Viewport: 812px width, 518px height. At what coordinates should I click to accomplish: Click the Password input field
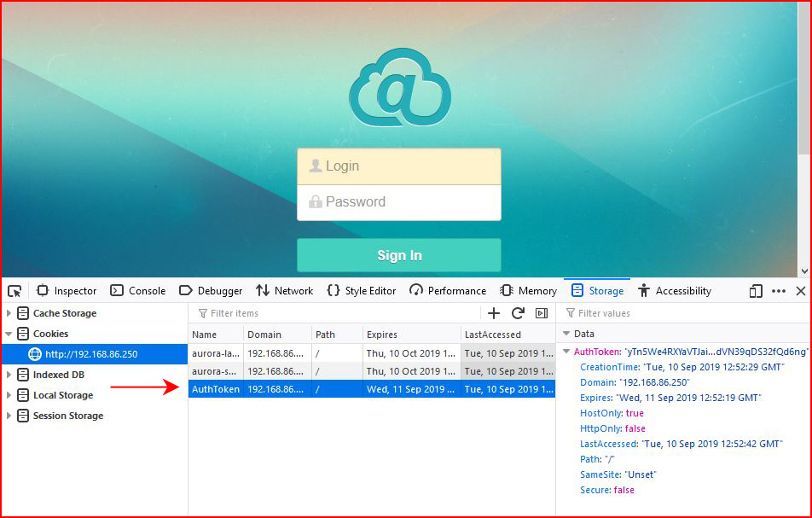[x=399, y=202]
